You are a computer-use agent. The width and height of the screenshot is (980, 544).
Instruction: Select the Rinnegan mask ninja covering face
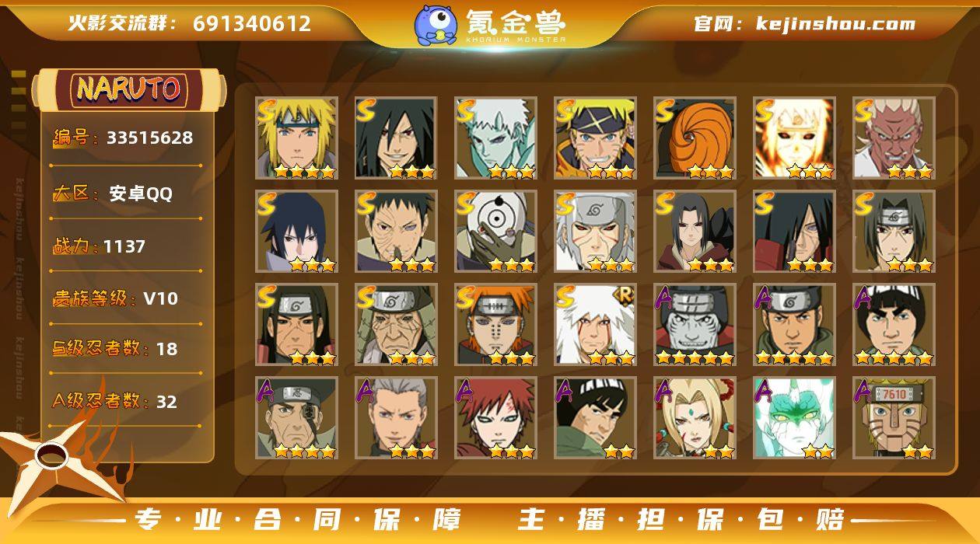[495, 231]
